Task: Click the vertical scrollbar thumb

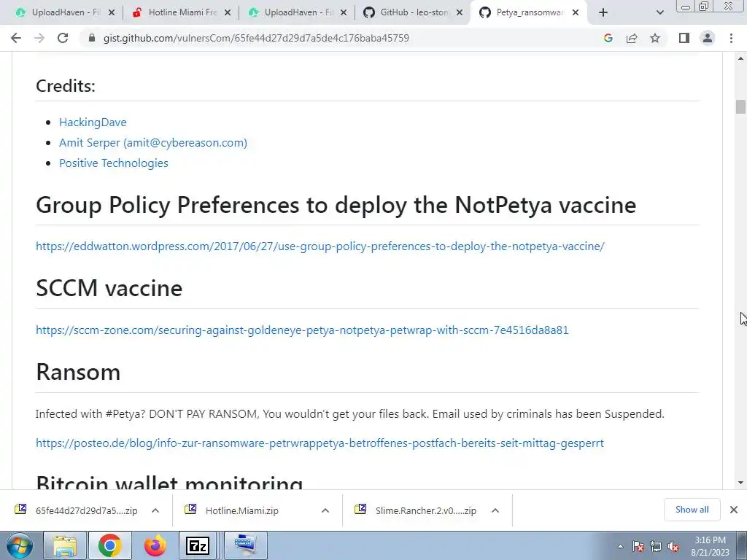Action: tap(740, 106)
